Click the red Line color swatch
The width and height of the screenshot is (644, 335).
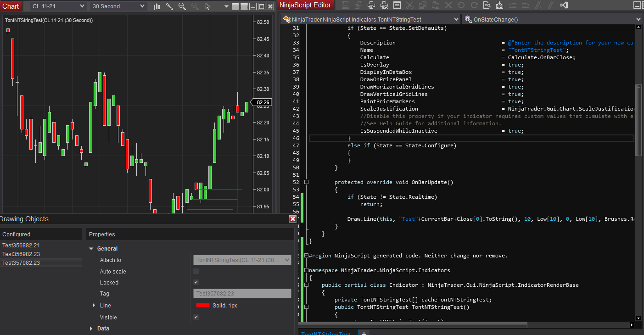point(203,306)
